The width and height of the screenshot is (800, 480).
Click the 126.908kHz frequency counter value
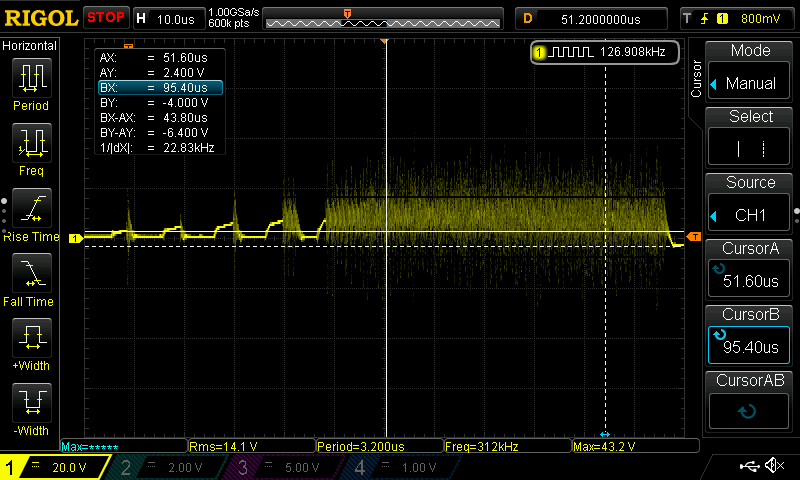pyautogui.click(x=633, y=52)
